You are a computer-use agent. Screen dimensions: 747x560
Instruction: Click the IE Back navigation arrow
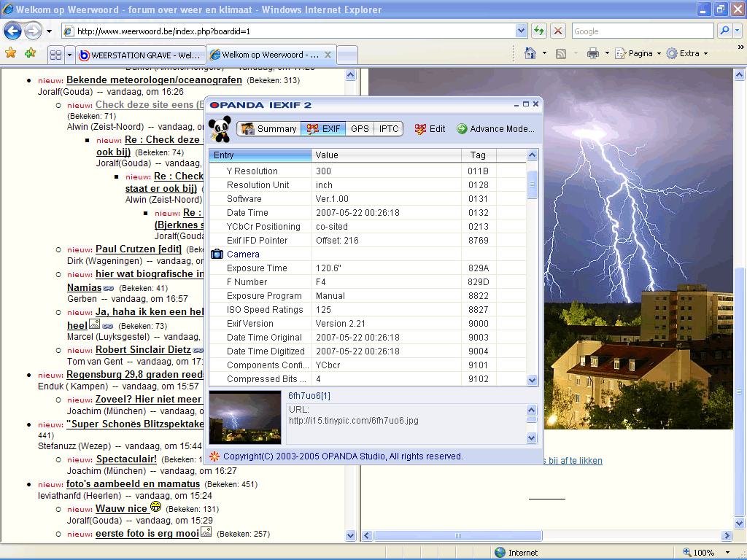coord(12,31)
